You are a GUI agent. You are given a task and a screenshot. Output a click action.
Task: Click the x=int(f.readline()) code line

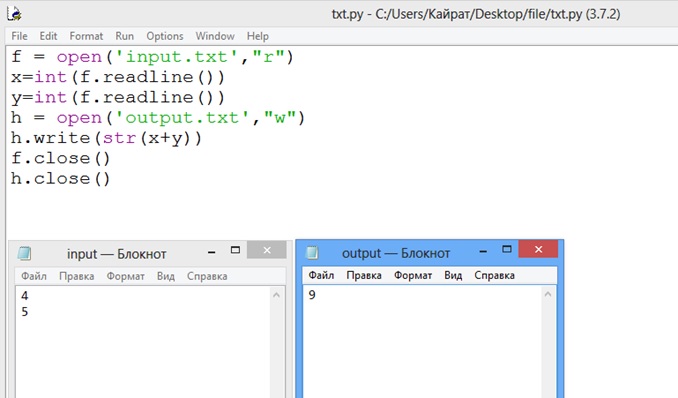point(118,77)
